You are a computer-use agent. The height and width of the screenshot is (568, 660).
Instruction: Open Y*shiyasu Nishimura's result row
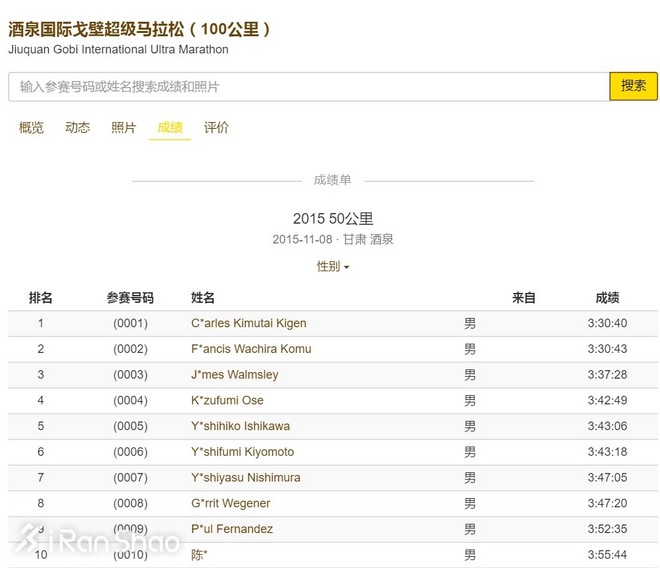coord(245,478)
